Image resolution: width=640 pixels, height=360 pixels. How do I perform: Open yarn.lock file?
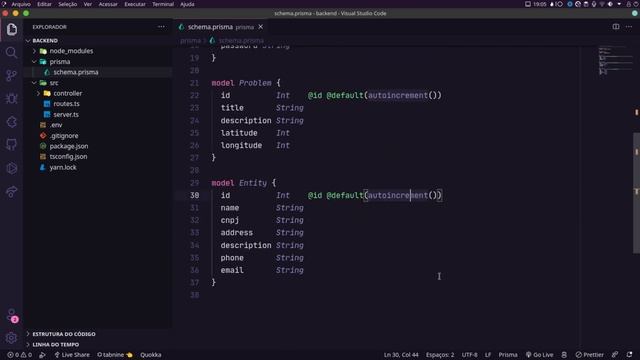coord(98,167)
